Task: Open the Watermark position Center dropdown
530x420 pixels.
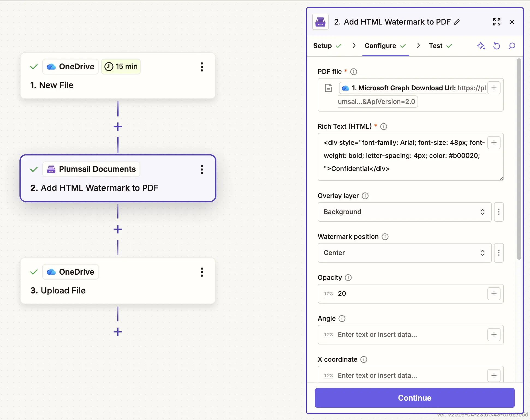Action: click(x=404, y=253)
